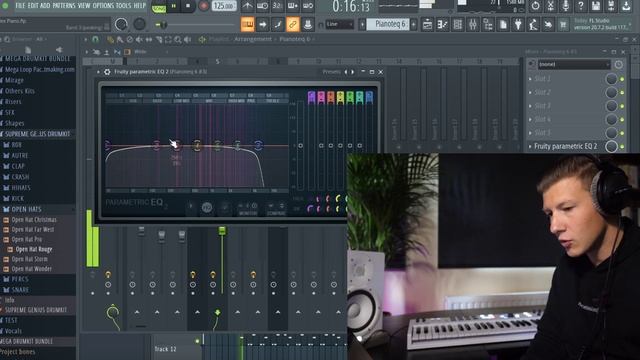Image resolution: width=640 pixels, height=360 pixels.
Task: Pause playback with the transport pause button
Action: [x=174, y=6]
